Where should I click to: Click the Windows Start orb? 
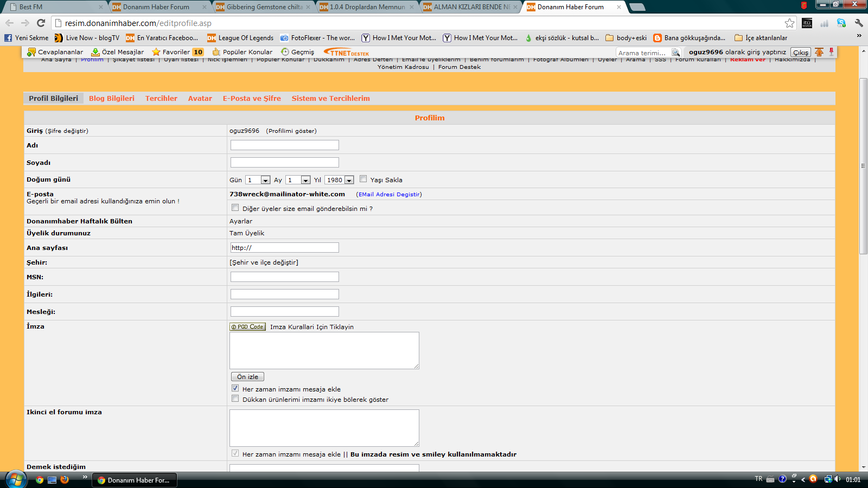16,480
